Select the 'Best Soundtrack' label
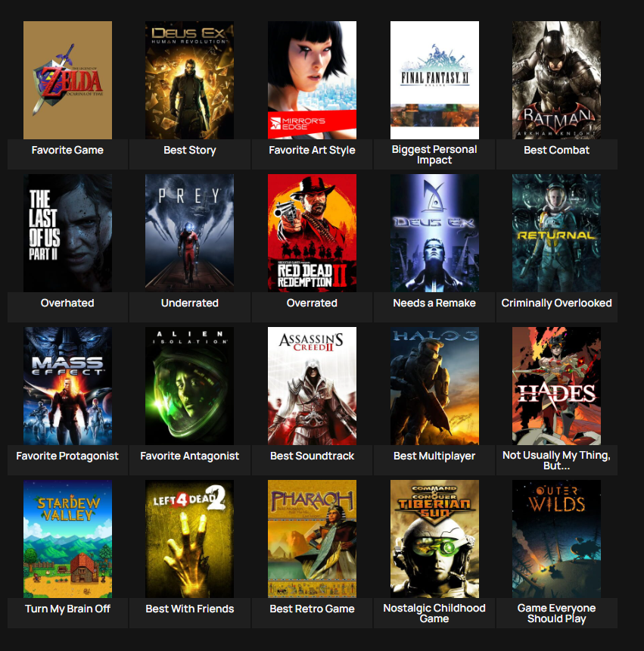 pyautogui.click(x=312, y=456)
